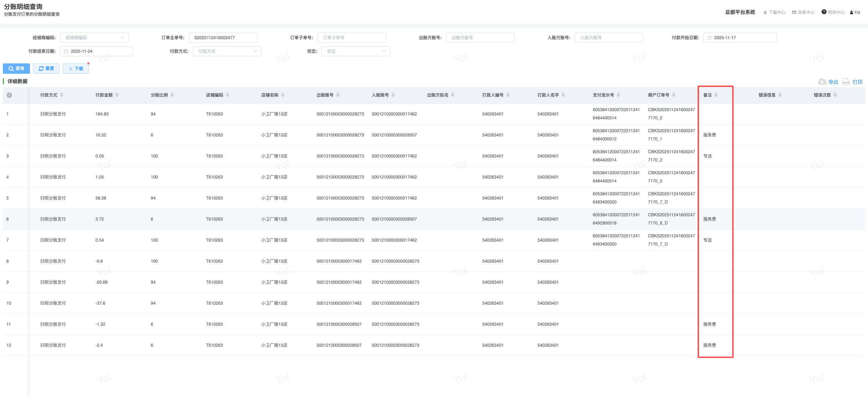
Task: Click the table settings gear icon
Action: click(9, 95)
